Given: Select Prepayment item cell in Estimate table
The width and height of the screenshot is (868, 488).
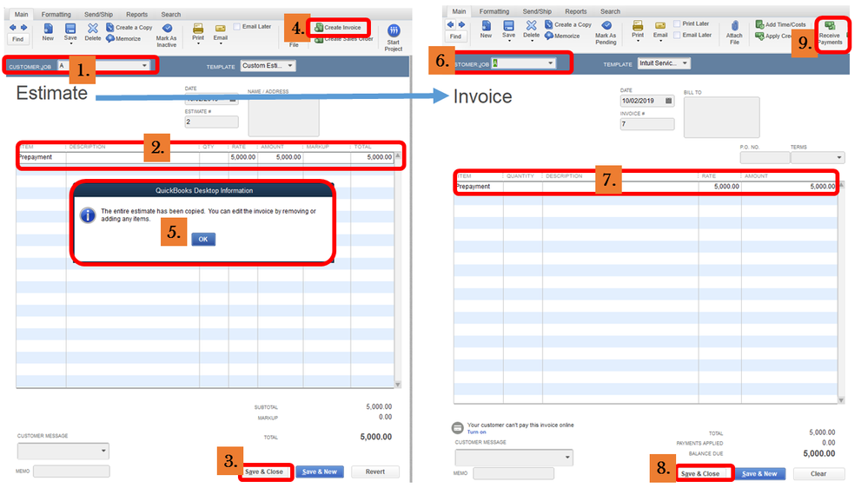Looking at the screenshot, I should click(41, 157).
